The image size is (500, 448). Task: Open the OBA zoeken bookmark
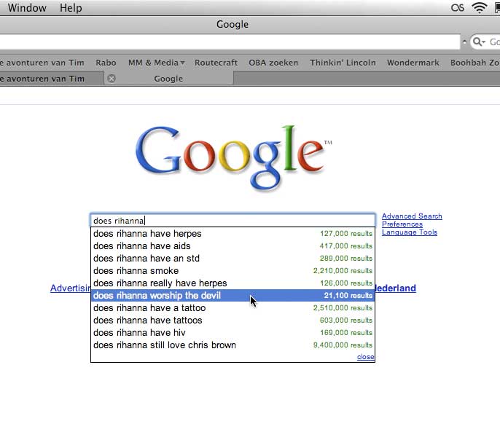pyautogui.click(x=273, y=63)
